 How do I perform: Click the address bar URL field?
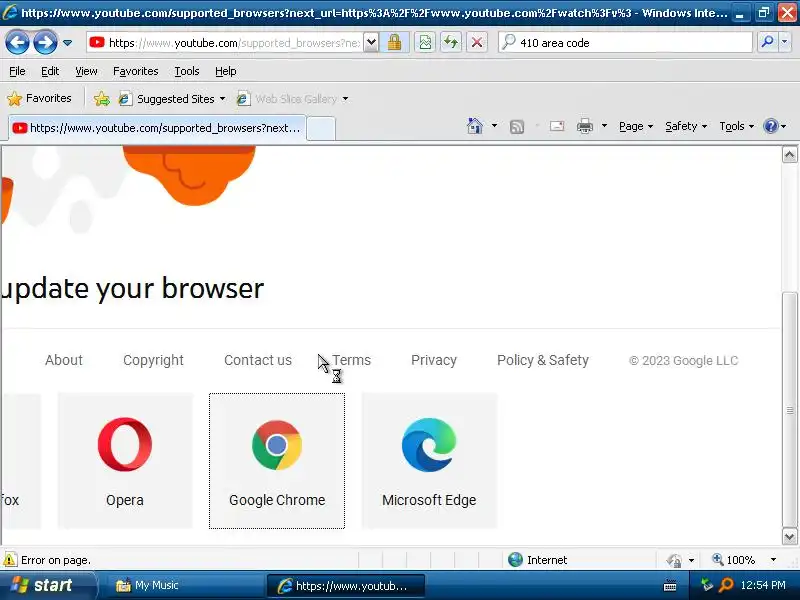(225, 43)
